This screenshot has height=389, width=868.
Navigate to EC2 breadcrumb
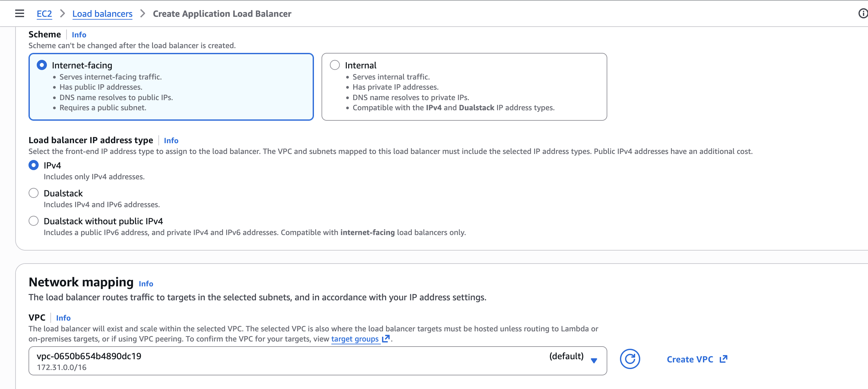pos(44,14)
